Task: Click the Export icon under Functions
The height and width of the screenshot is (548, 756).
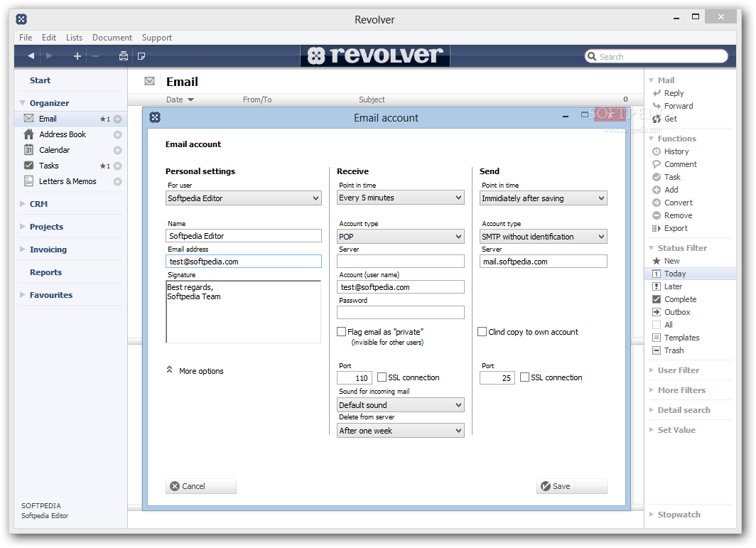Action: [x=657, y=228]
